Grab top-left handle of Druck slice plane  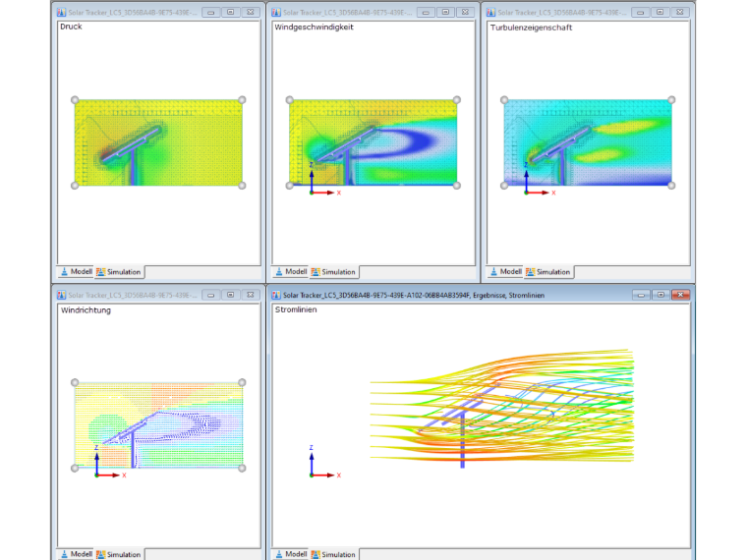coord(75,100)
